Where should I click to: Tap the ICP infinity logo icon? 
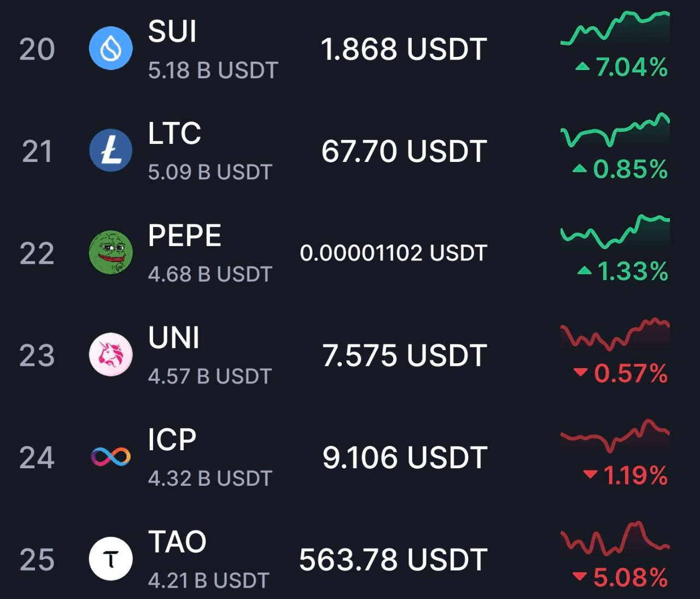point(110,456)
